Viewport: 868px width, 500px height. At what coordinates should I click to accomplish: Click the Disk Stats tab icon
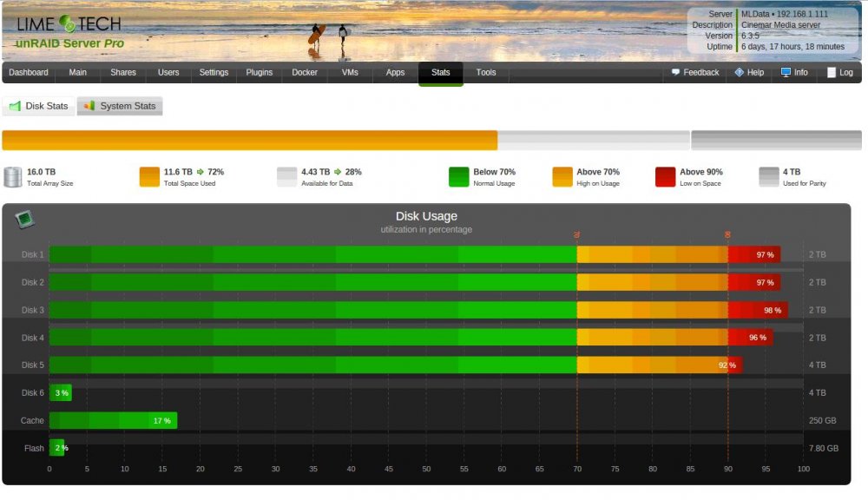tap(15, 106)
